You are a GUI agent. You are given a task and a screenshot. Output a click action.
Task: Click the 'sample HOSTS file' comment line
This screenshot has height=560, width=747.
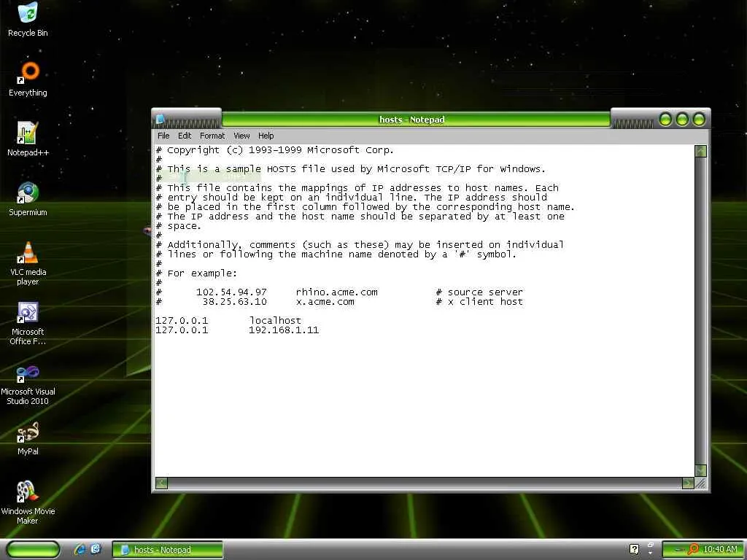coord(351,169)
